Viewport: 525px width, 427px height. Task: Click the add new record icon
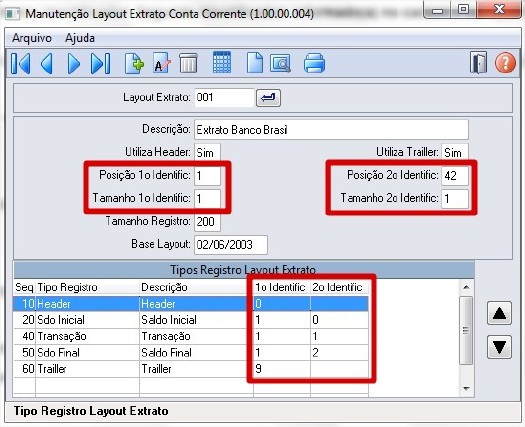134,63
